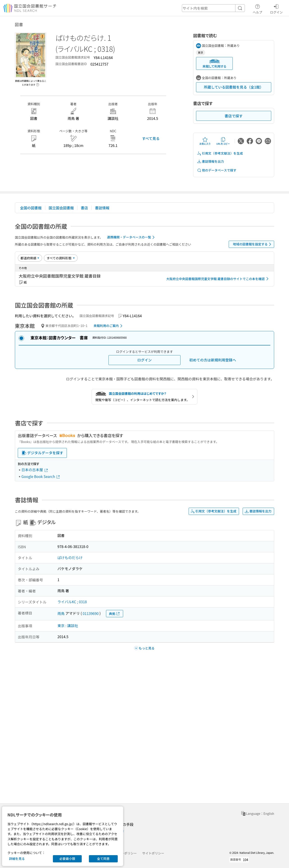
Task: Select 東京本館:図書カウンター radio button
Action: pos(22,338)
